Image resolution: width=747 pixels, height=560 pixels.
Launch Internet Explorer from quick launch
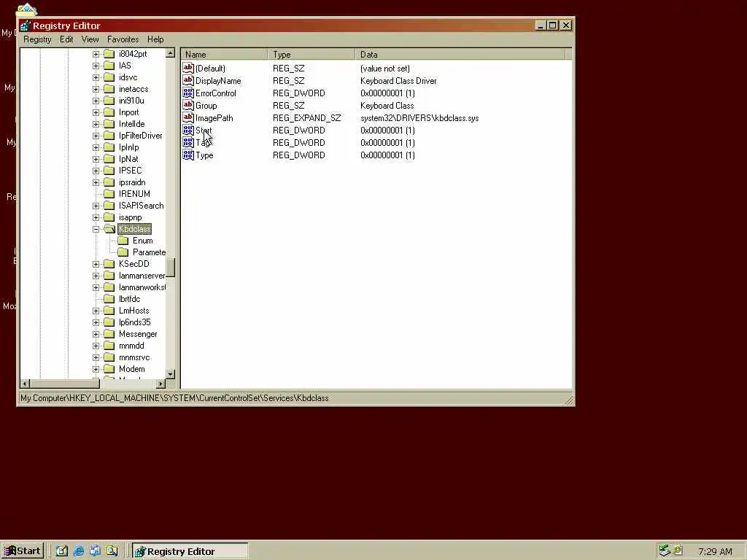(x=79, y=551)
